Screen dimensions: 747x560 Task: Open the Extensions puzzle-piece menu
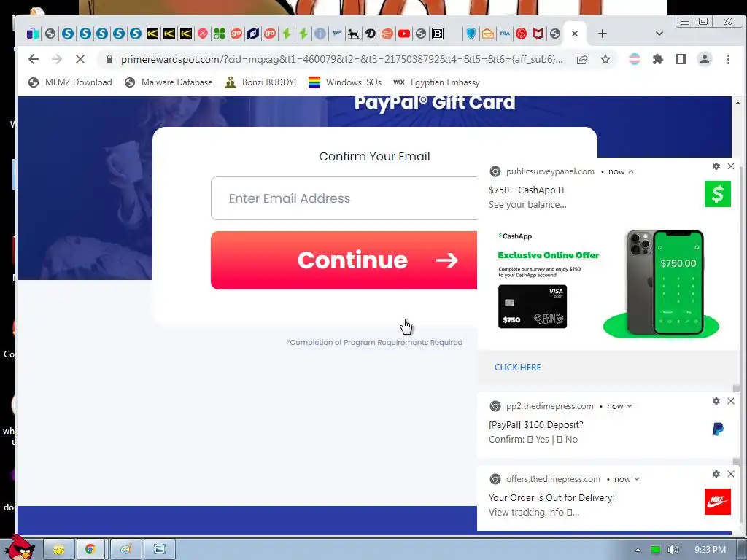(658, 59)
